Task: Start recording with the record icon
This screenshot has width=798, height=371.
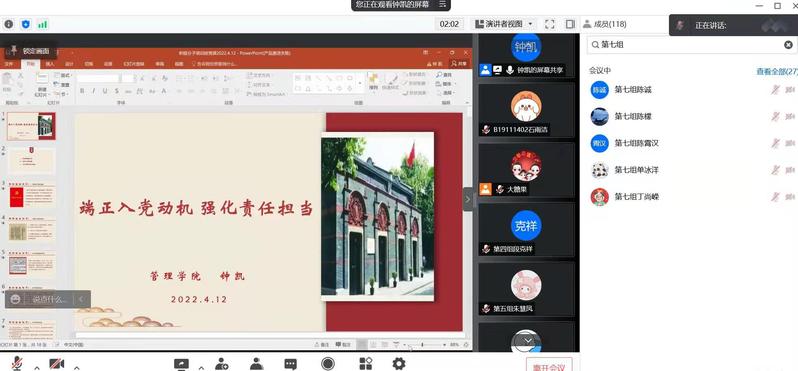Action: click(328, 363)
